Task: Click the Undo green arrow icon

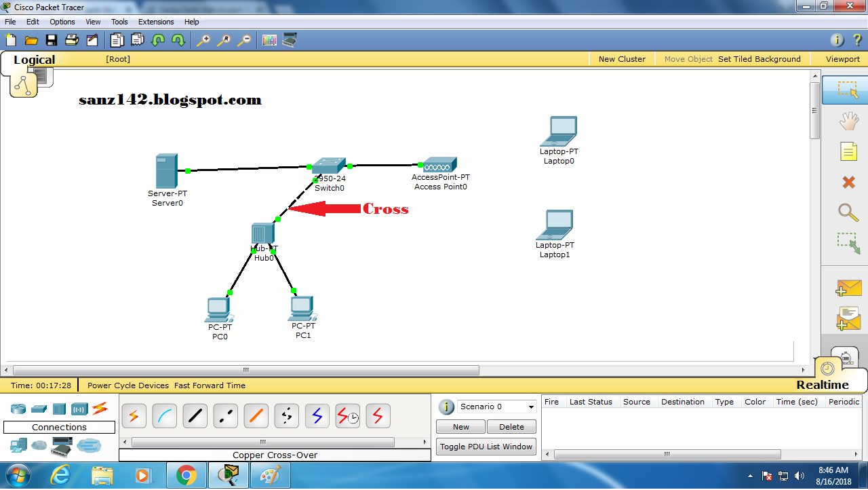Action: tap(158, 40)
